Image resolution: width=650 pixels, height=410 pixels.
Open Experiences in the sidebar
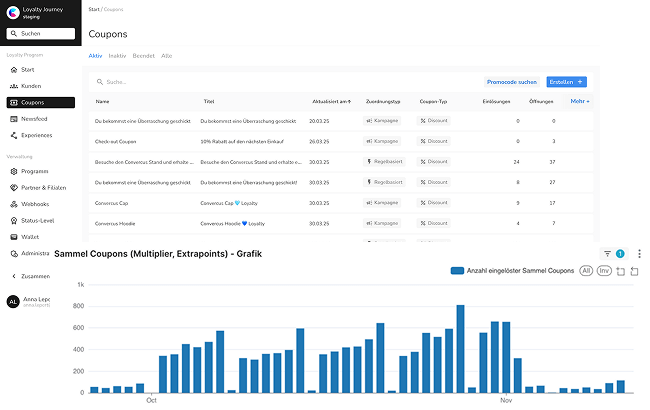coord(41,136)
